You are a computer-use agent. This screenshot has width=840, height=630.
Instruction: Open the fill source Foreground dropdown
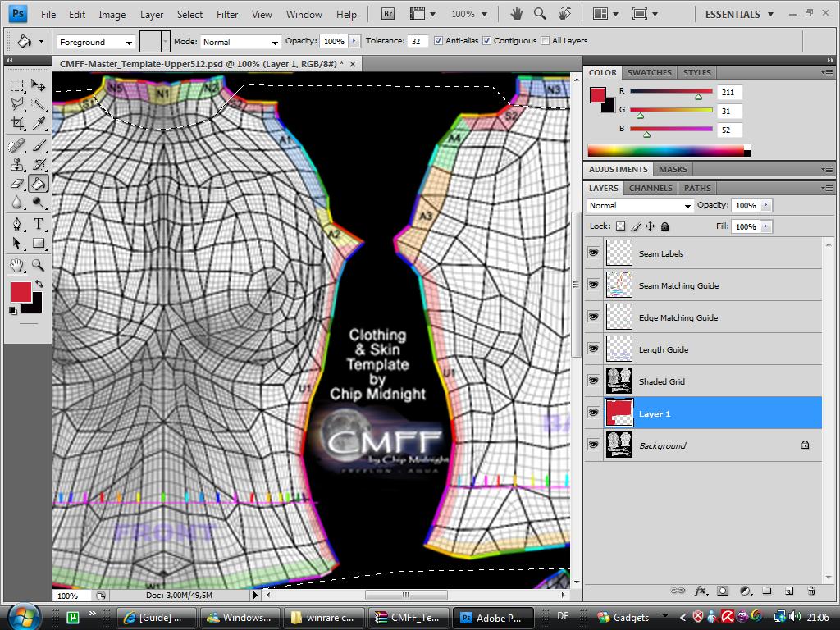[96, 42]
